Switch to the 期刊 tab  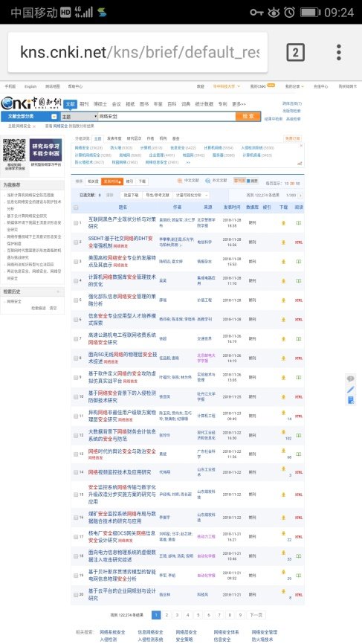click(x=84, y=104)
